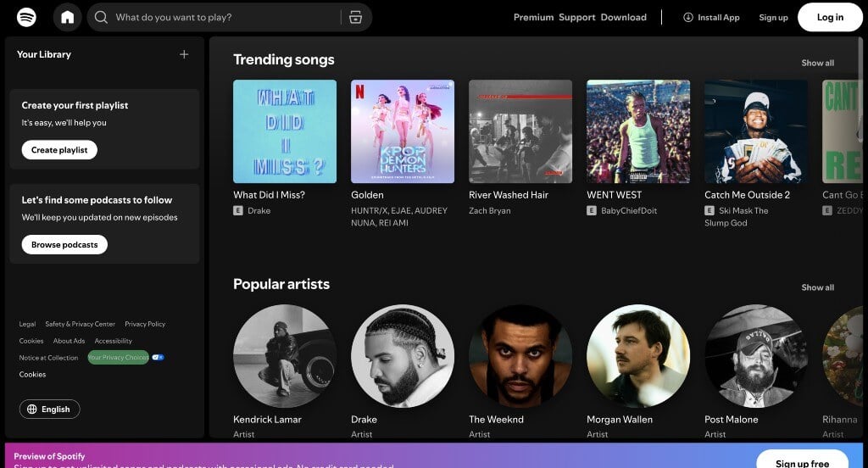Screen dimensions: 868x468
Task: Open Drake artist photo
Action: click(403, 356)
